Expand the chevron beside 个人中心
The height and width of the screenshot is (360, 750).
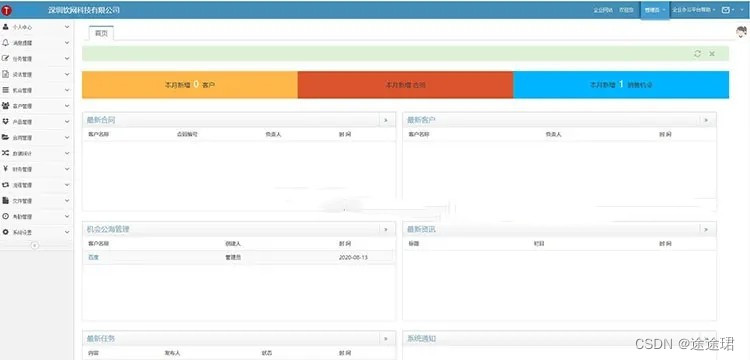(x=67, y=27)
